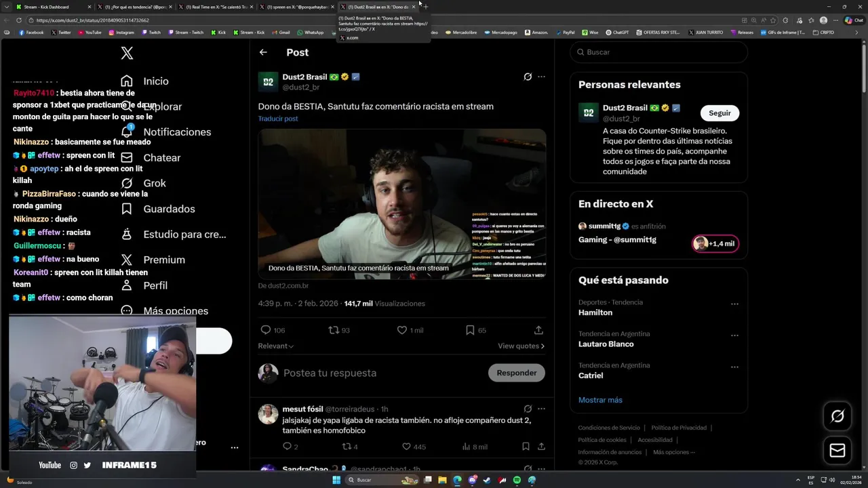Open Grok from the sidebar
This screenshot has width=868, height=488.
click(x=143, y=183)
